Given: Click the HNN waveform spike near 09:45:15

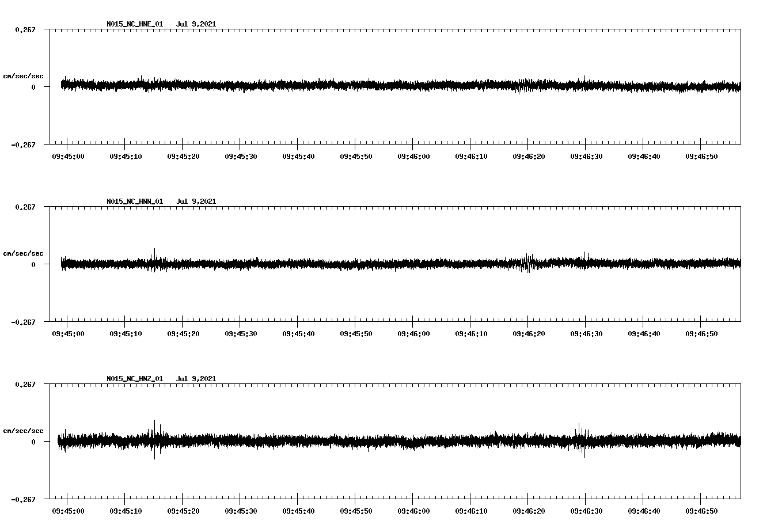Looking at the screenshot, I should (x=154, y=260).
